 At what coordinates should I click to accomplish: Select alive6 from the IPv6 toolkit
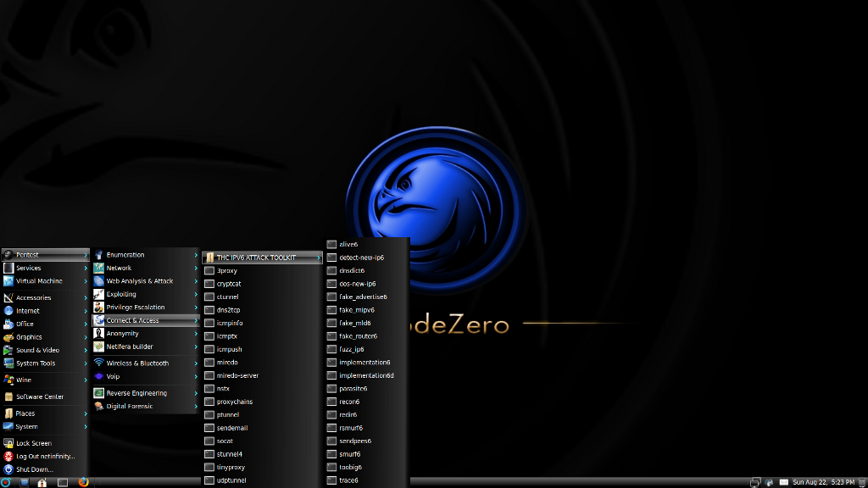coord(348,245)
